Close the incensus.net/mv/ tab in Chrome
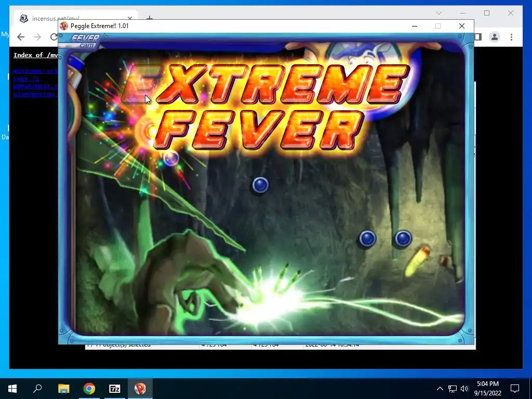The image size is (532, 399). [129, 18]
